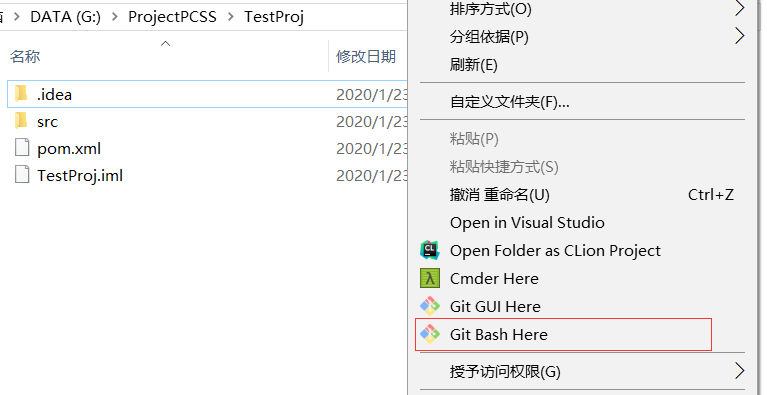Expand the 授予访问权限(G) submenu arrow
The image size is (767, 395).
[x=740, y=371]
